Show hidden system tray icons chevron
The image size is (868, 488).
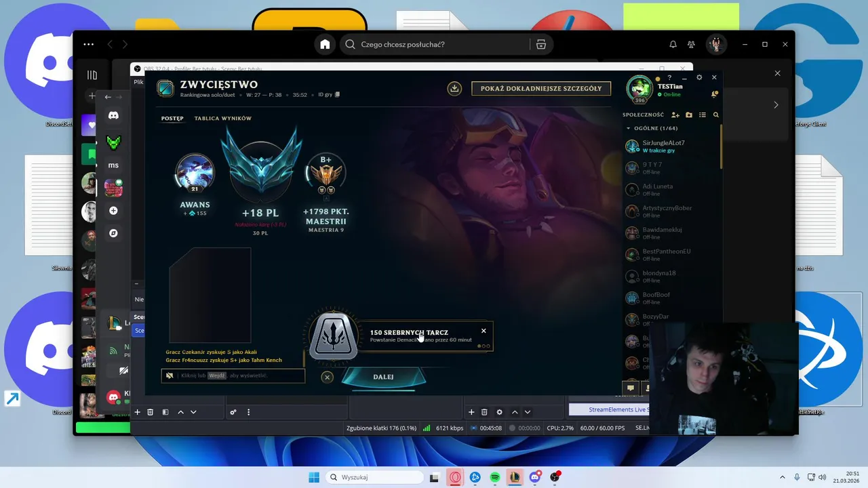pyautogui.click(x=782, y=477)
